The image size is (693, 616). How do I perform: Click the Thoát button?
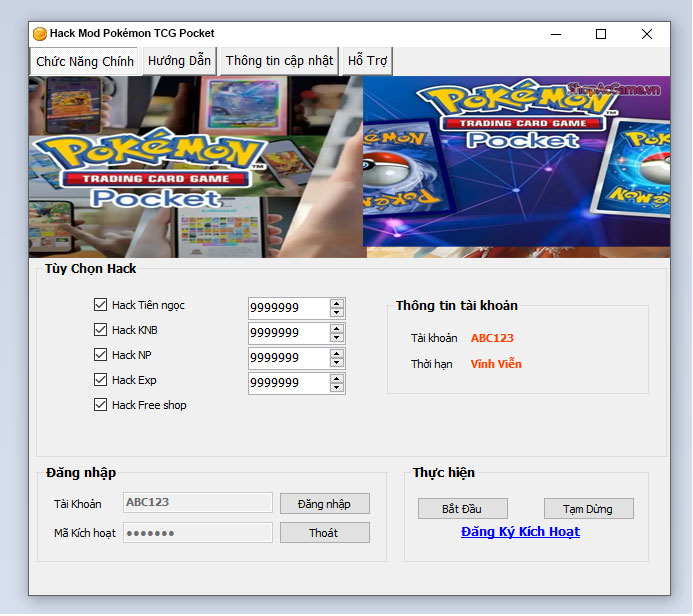[324, 533]
